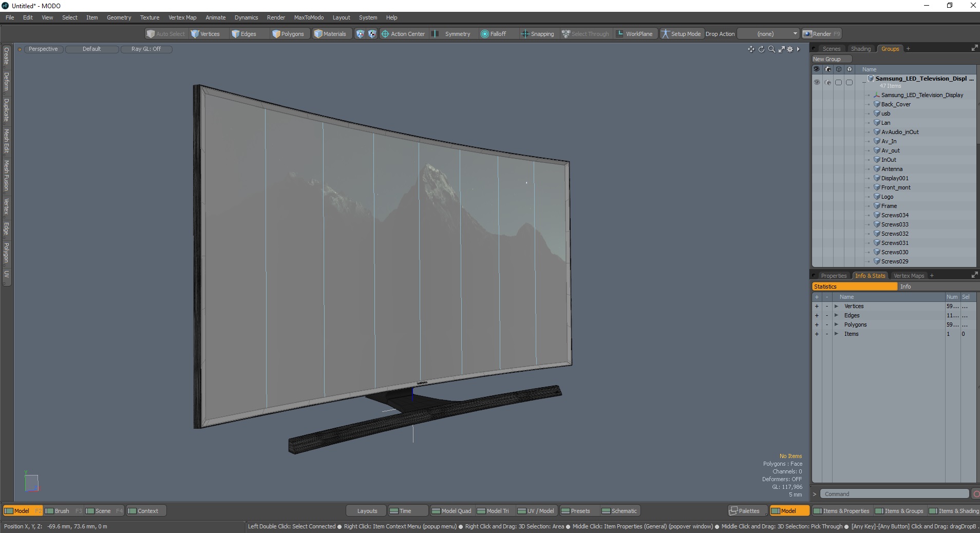Click the Render F9 button
Screen dimensions: 980x533
click(822, 34)
